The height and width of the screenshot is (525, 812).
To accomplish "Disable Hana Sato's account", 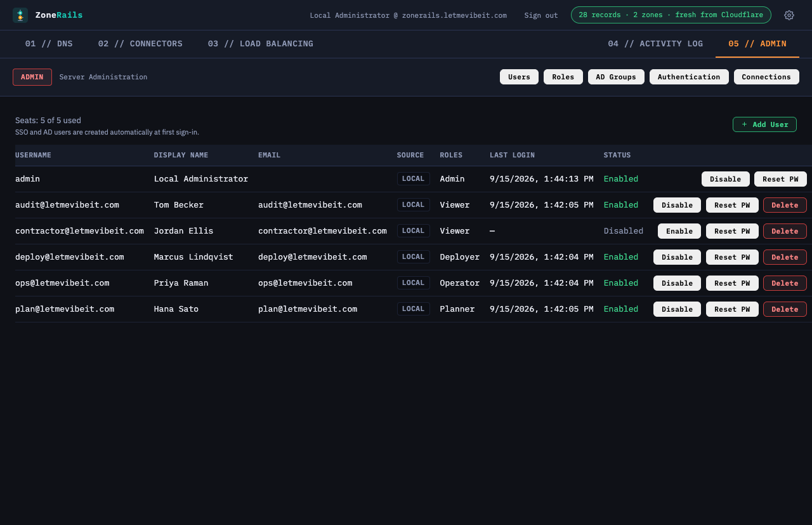I will (x=678, y=309).
